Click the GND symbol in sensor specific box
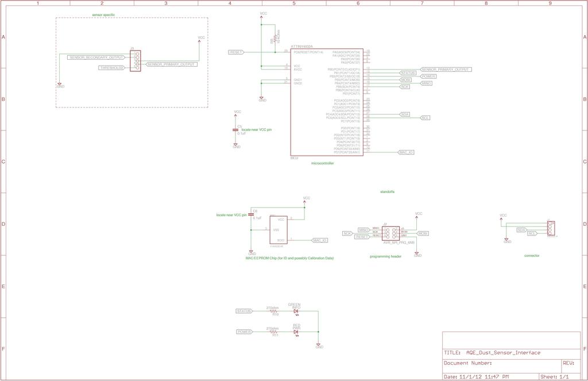This screenshot has height=381, width=588. click(60, 85)
